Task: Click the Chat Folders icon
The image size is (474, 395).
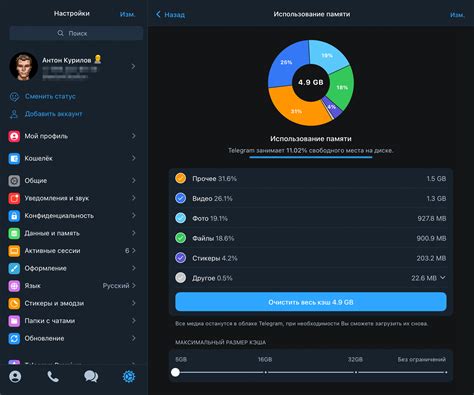Action: coord(14,321)
